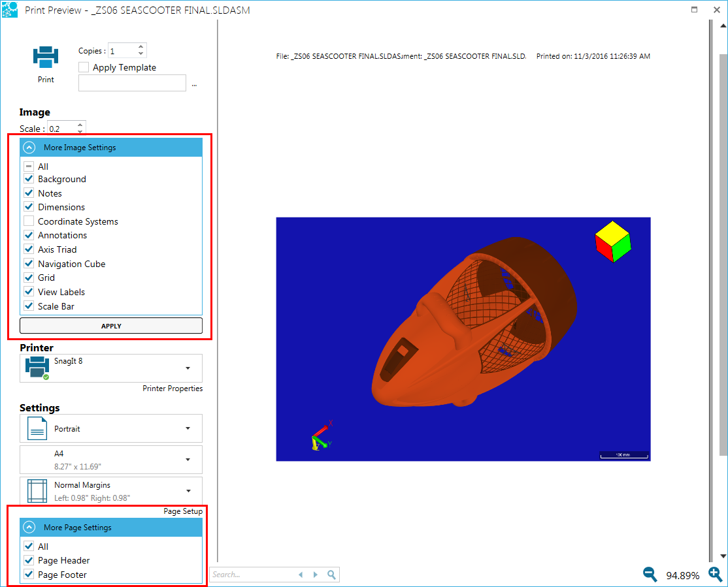Click the search magnifier icon
The height and width of the screenshot is (587, 728).
pos(332,575)
